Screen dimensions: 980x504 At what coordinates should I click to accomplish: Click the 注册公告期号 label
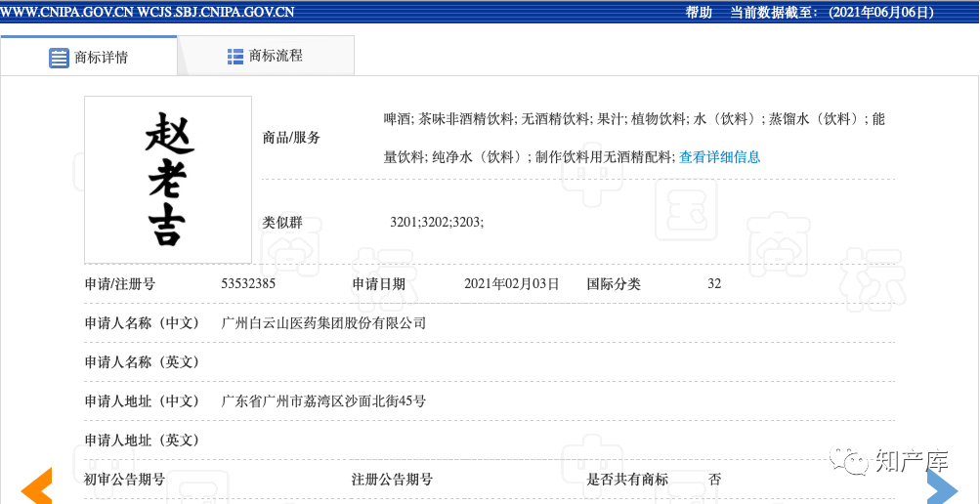(391, 480)
